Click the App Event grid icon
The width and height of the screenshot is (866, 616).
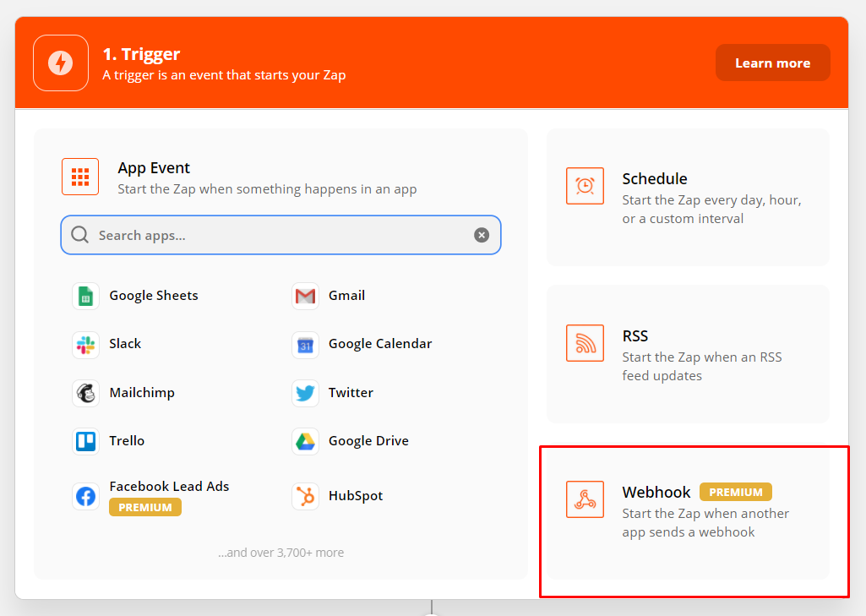click(80, 177)
